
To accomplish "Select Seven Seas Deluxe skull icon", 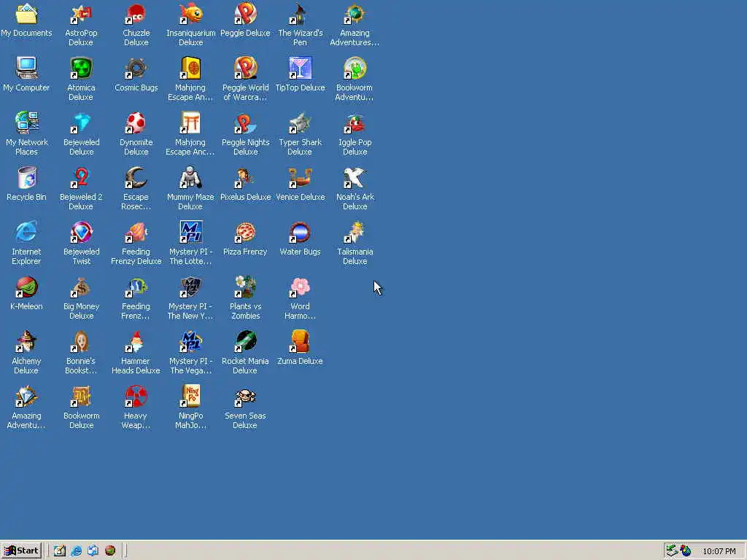I will coord(245,397).
